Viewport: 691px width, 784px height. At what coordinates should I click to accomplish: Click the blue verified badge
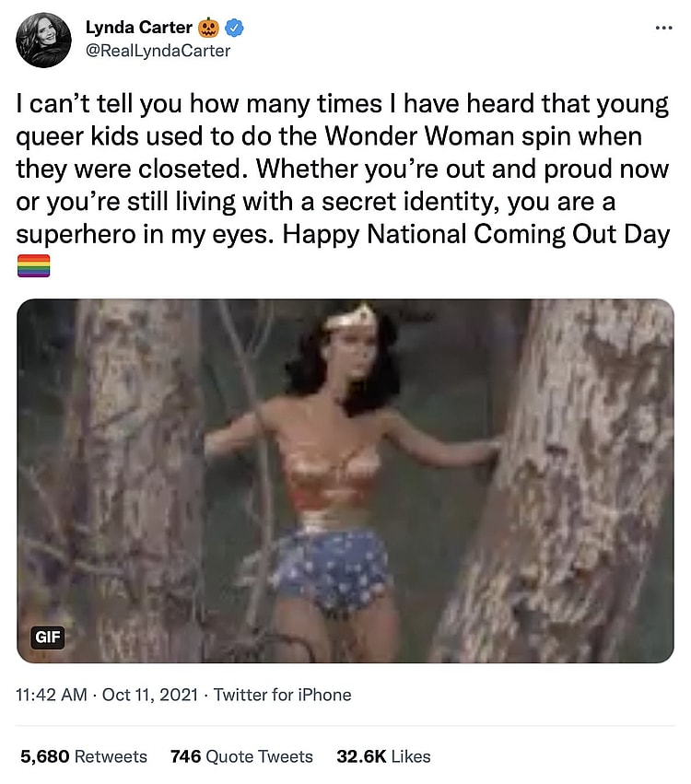click(x=236, y=28)
